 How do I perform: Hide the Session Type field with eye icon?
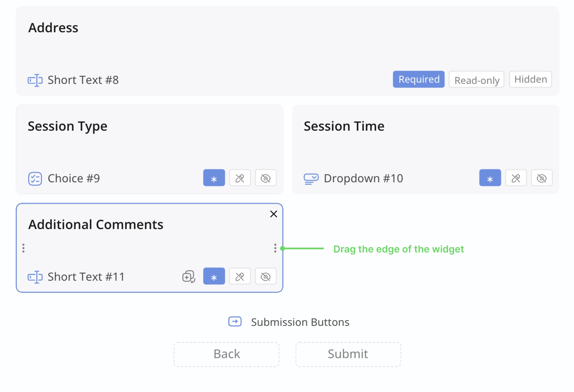[266, 178]
